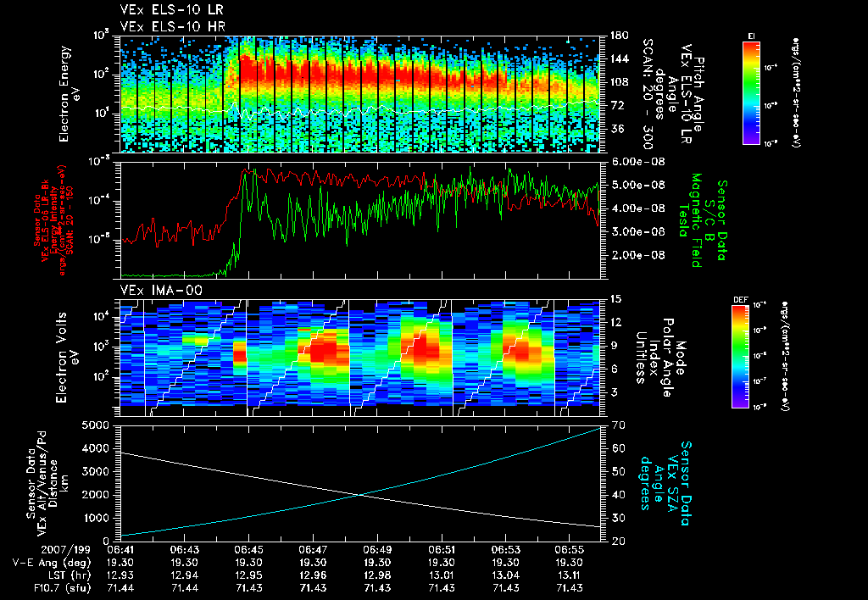Viewport: 868px width, 600px height.
Task: Click the altitude axis tick 3000
Action: (94, 471)
